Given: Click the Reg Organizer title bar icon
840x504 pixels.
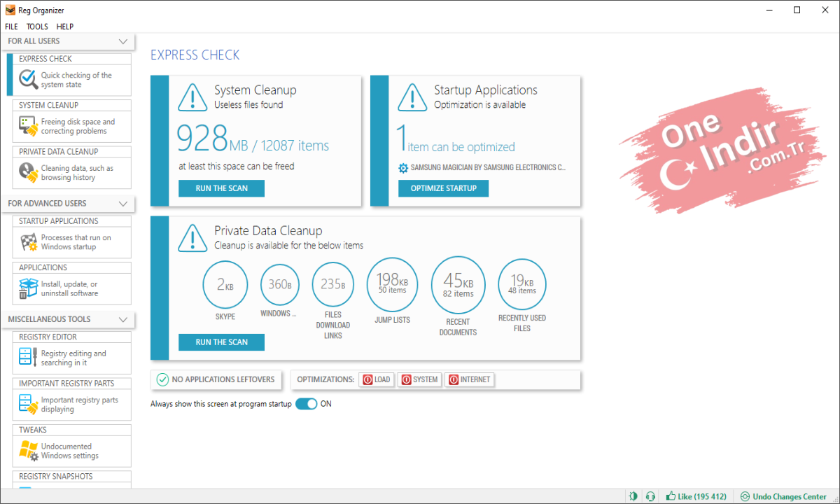Looking at the screenshot, I should pos(10,10).
